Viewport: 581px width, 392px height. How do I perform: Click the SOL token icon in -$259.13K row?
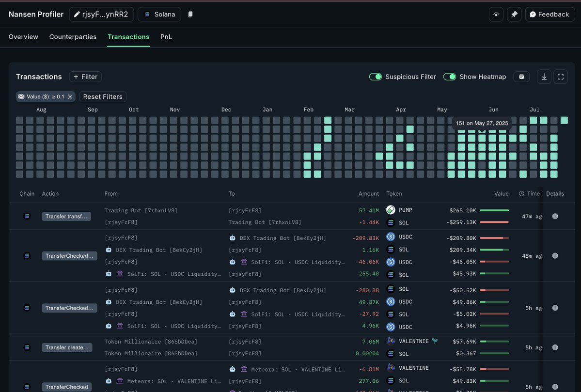click(391, 223)
